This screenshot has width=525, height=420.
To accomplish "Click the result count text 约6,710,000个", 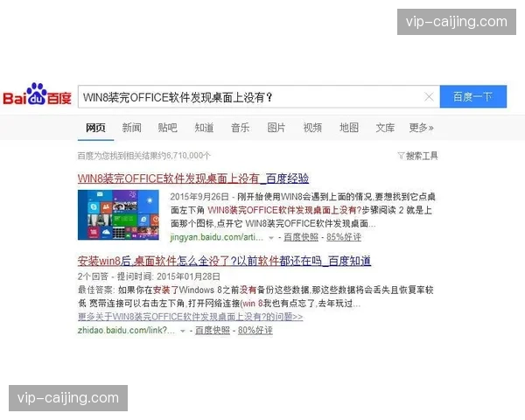I will coord(185,156).
